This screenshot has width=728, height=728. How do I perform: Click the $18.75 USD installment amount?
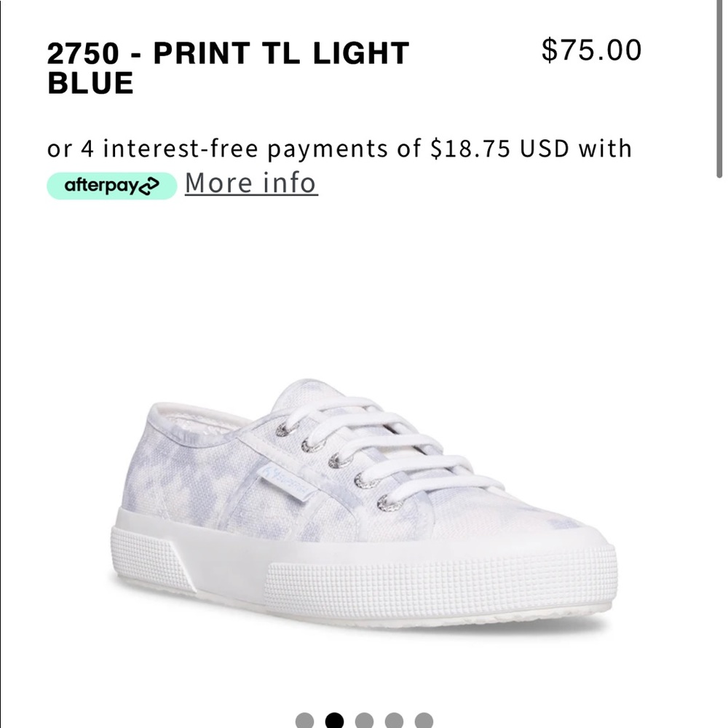point(473,149)
